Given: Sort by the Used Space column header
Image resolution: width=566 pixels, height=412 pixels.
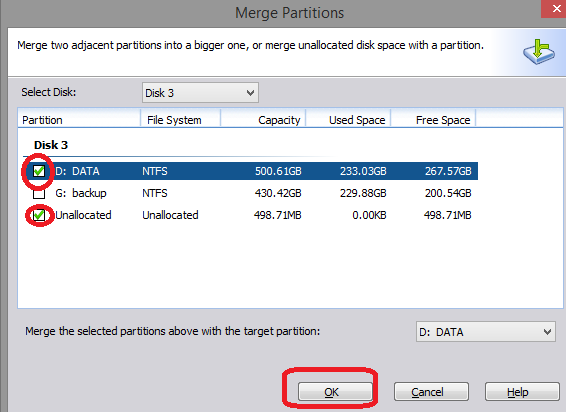Looking at the screenshot, I should coord(348,120).
